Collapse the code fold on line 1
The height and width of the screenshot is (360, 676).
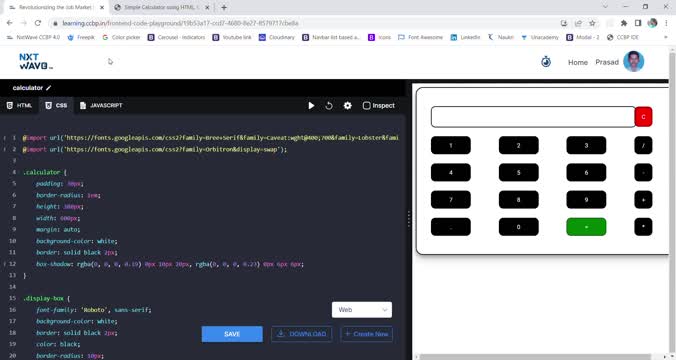click(x=5, y=138)
